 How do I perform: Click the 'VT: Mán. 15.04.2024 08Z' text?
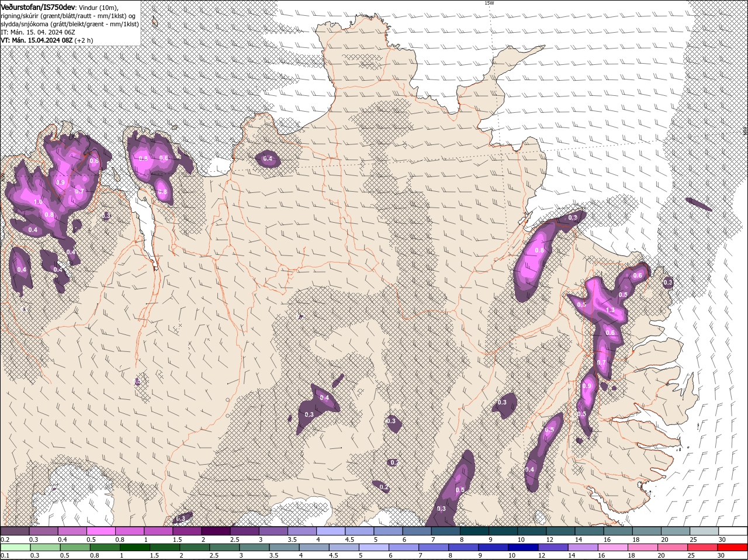pyautogui.click(x=37, y=40)
